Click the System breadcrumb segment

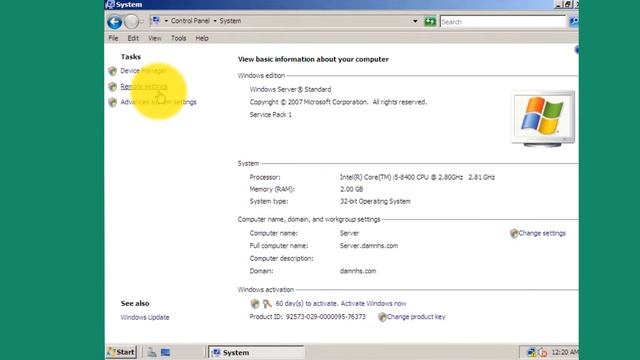tap(230, 21)
